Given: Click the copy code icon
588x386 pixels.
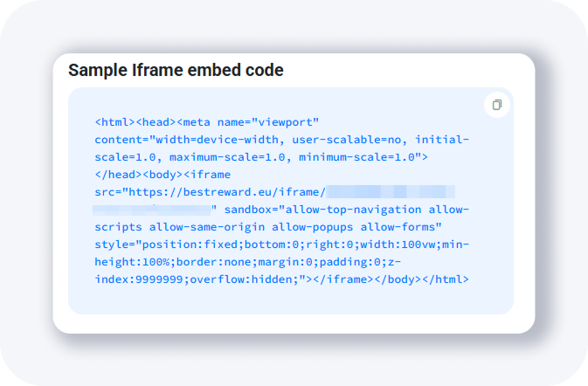Looking at the screenshot, I should [x=496, y=105].
